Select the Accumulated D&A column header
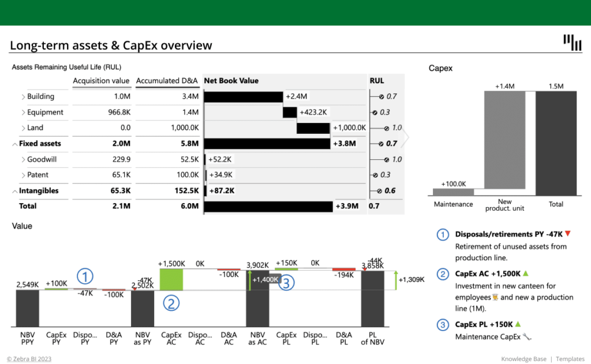The width and height of the screenshot is (591, 364). (x=167, y=81)
